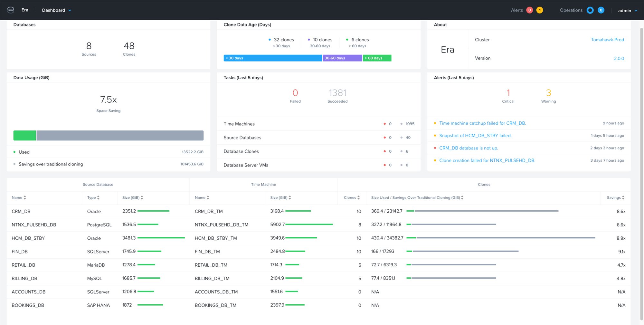Click the blue Operations status icon
Image resolution: width=644 pixels, height=325 pixels.
(x=590, y=10)
